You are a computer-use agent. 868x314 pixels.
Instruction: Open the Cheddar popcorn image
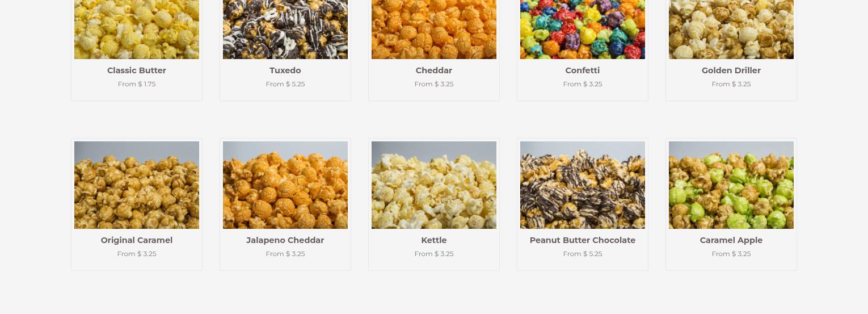click(434, 30)
